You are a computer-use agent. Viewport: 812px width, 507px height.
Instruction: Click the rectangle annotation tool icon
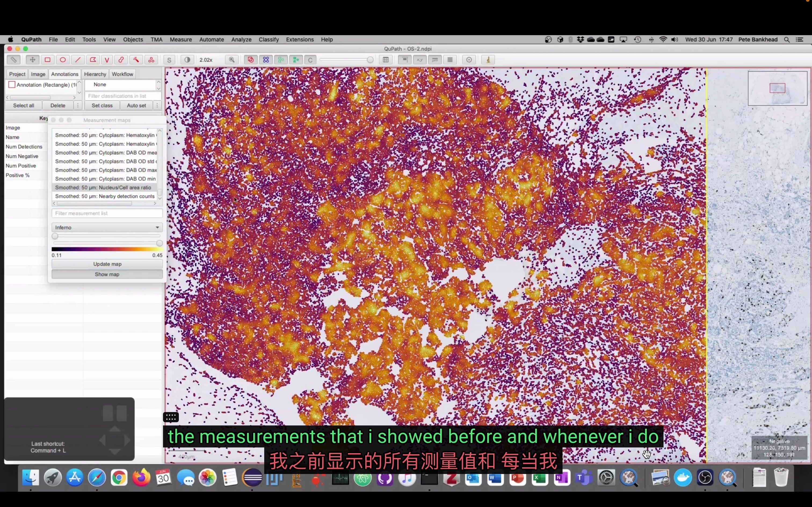[47, 60]
